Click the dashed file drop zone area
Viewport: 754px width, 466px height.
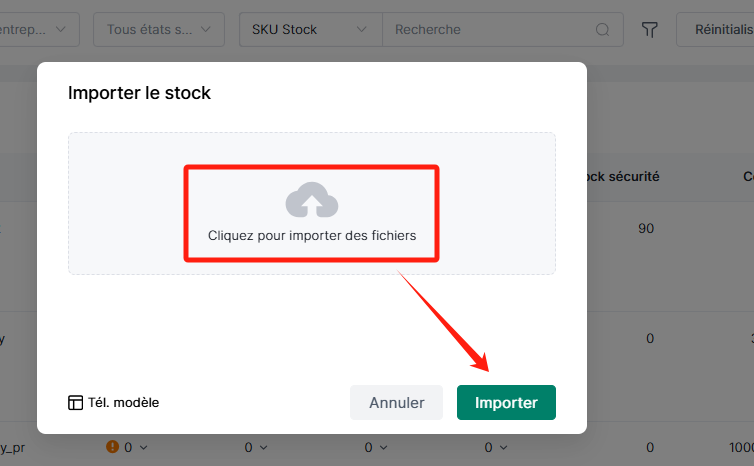click(312, 204)
